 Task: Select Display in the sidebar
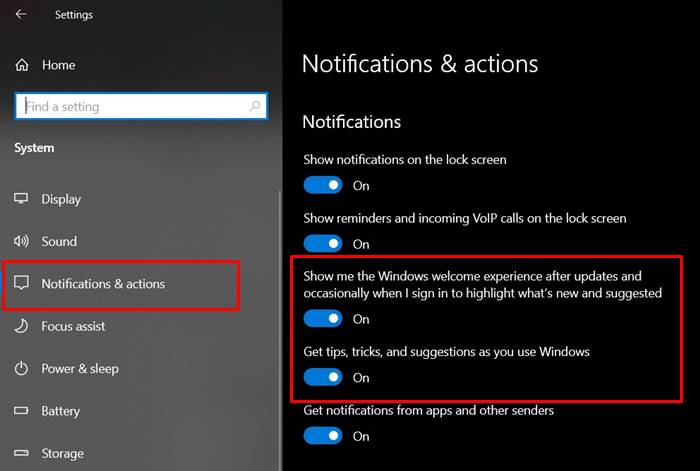click(61, 199)
